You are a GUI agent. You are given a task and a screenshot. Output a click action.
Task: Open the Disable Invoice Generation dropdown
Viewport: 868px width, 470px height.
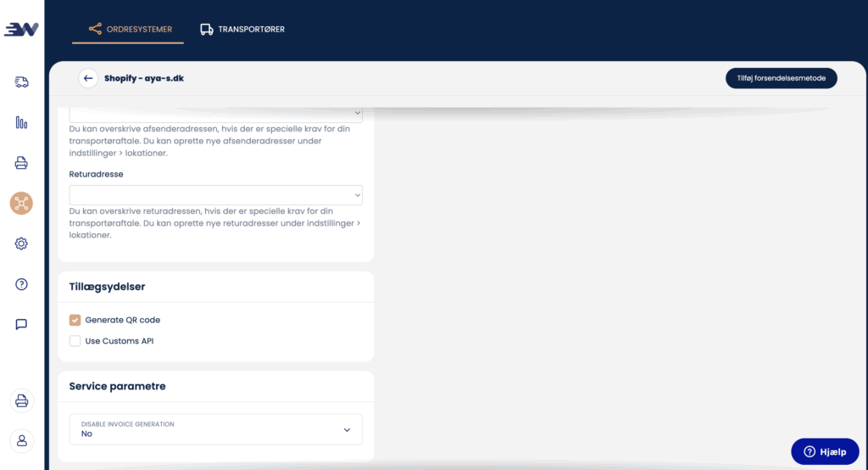tap(215, 429)
